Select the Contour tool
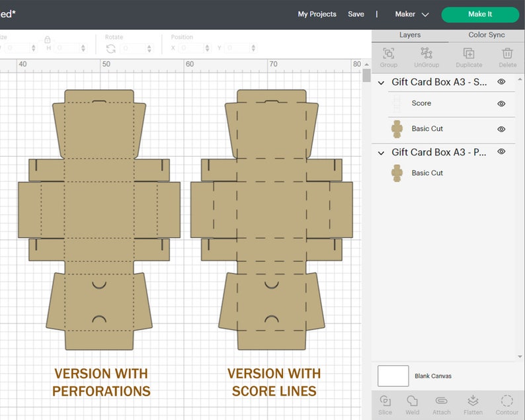525x420 pixels. click(x=507, y=401)
